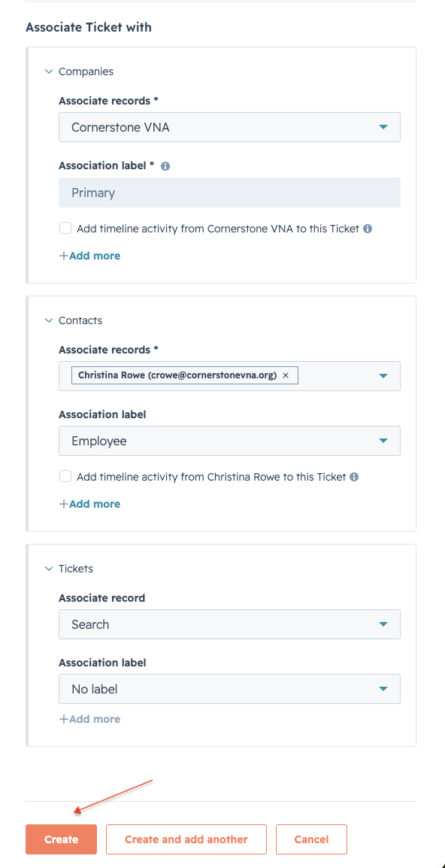Click Add more under Contacts
Image resolution: width=445 pixels, height=868 pixels.
[x=89, y=504]
